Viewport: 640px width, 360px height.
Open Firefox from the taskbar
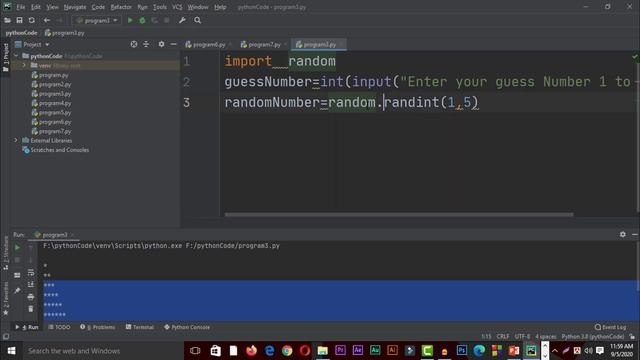pos(251,351)
